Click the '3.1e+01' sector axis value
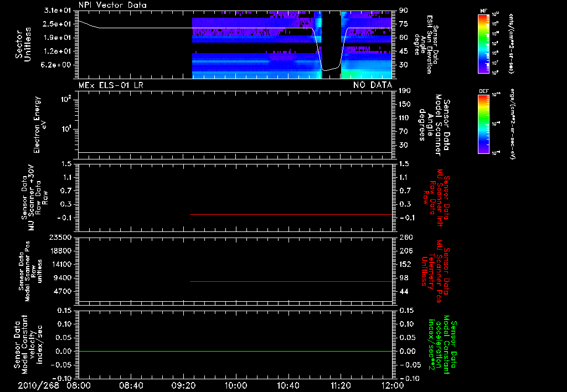567x392 pixels. pyautogui.click(x=58, y=11)
